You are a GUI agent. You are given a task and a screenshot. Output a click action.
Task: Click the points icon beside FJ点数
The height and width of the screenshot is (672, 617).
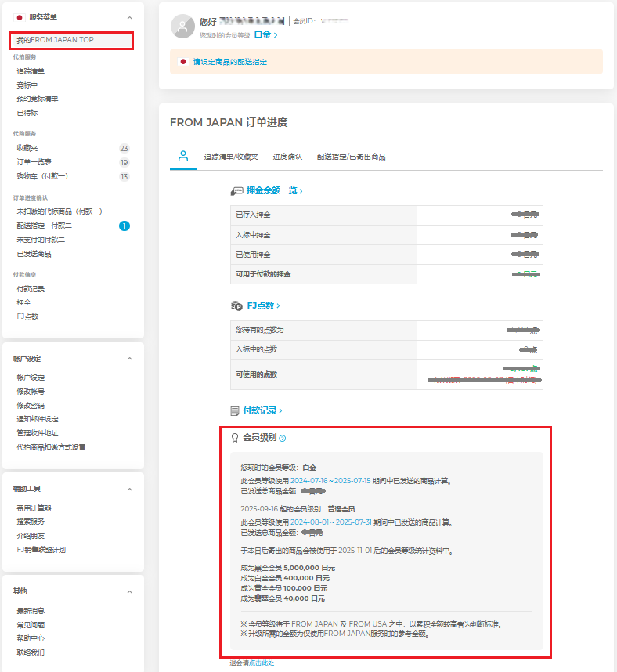click(x=237, y=305)
